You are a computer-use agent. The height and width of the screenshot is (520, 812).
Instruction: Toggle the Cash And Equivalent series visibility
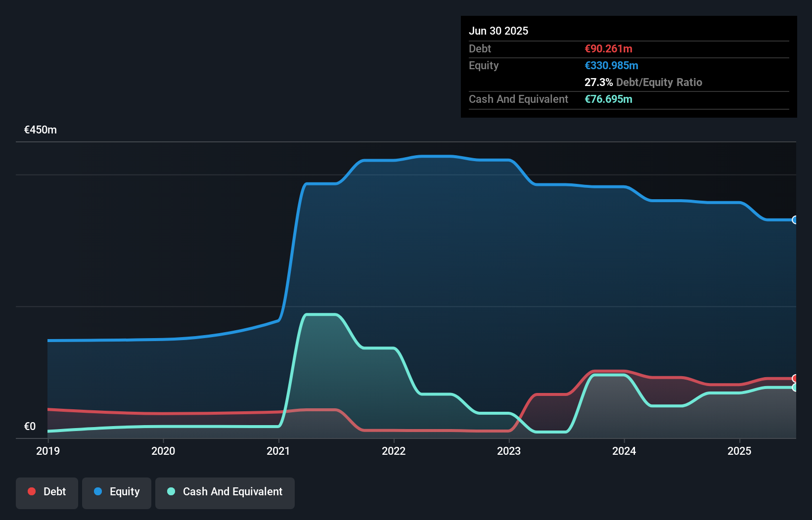coord(225,492)
